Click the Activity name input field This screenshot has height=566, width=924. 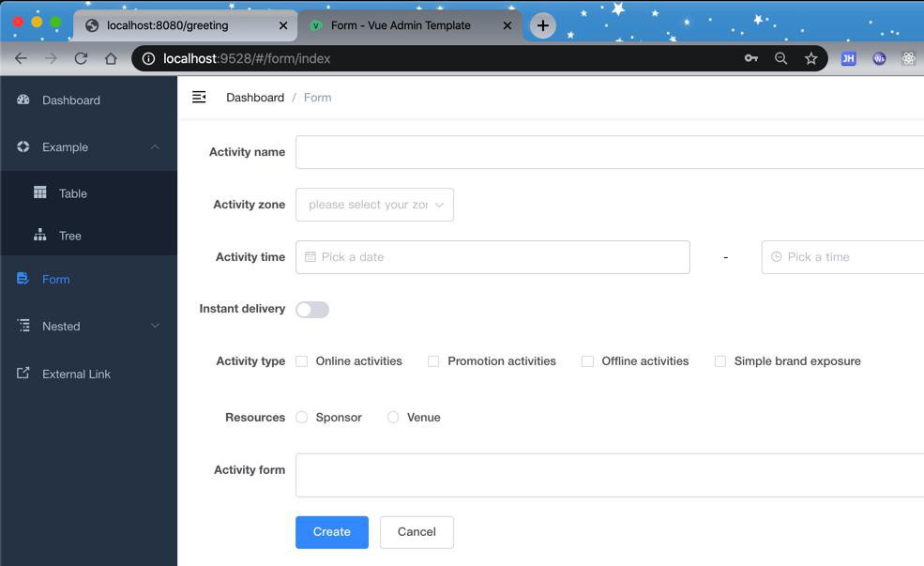610,152
